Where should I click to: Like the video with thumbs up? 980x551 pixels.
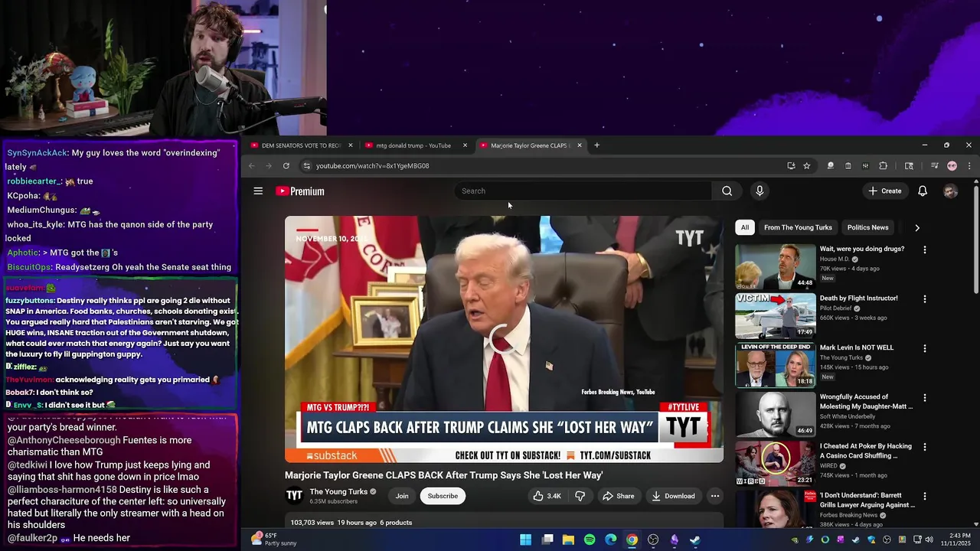point(547,496)
